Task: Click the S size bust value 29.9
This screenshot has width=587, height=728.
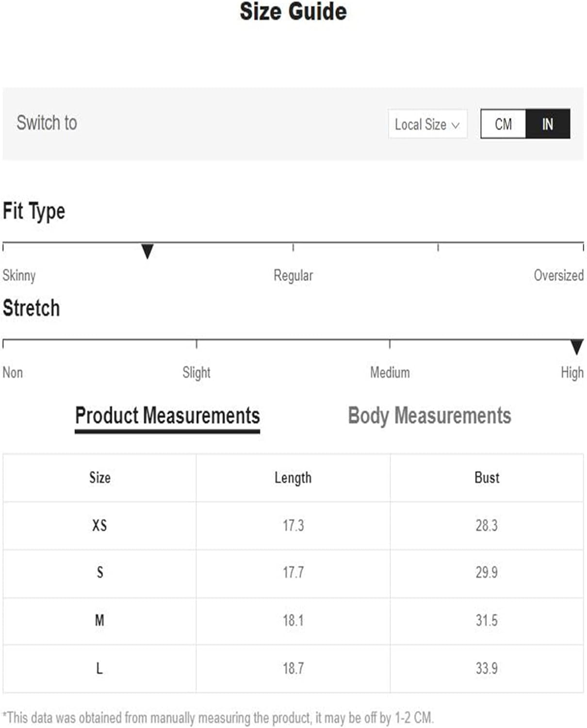Action: [x=487, y=572]
